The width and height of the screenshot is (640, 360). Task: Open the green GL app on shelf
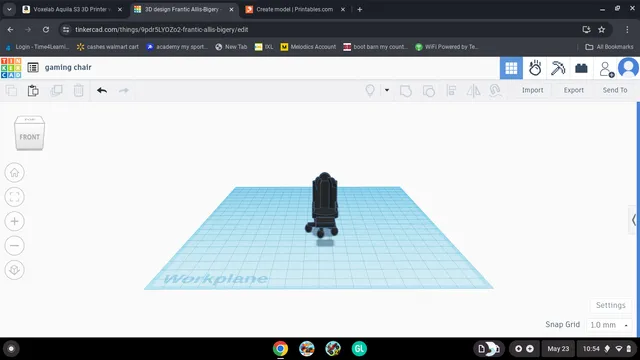pyautogui.click(x=359, y=349)
